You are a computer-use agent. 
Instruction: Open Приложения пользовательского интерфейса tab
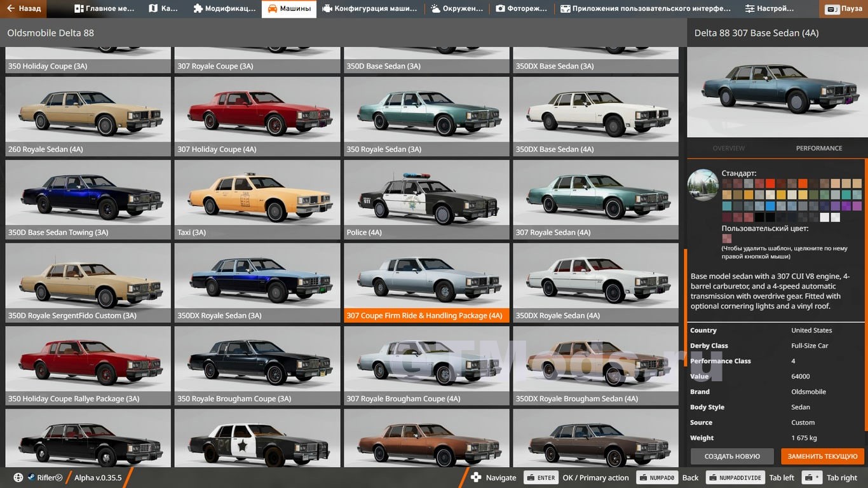click(x=644, y=9)
